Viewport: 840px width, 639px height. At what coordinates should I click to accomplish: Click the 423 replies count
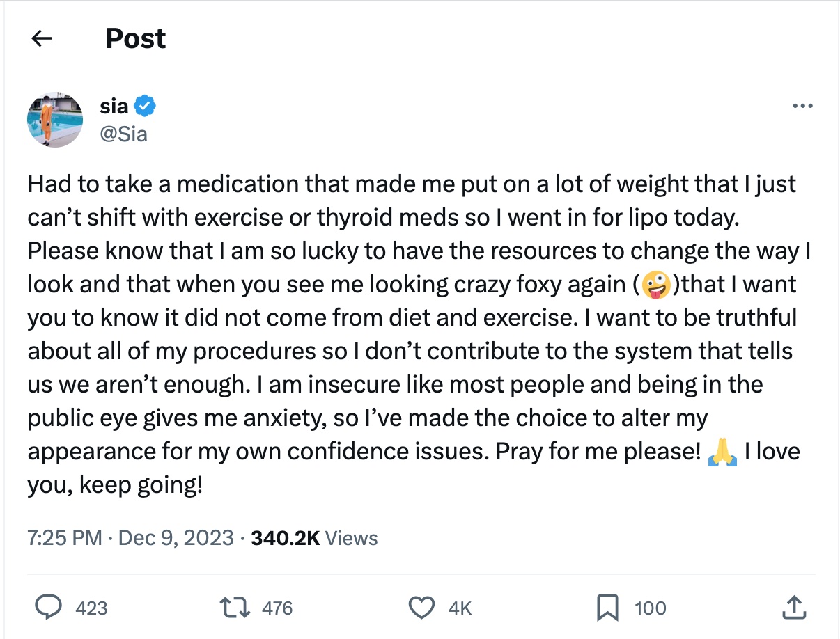[91, 608]
